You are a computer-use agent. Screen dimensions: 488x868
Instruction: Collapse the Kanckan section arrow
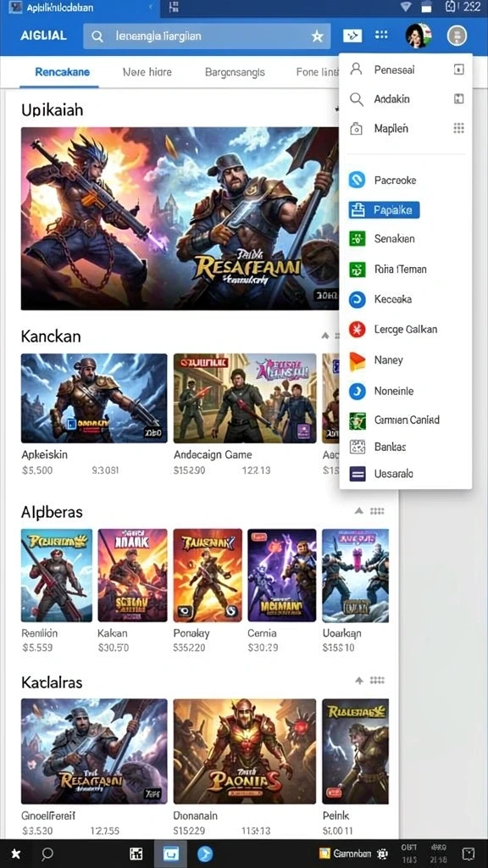(x=324, y=336)
